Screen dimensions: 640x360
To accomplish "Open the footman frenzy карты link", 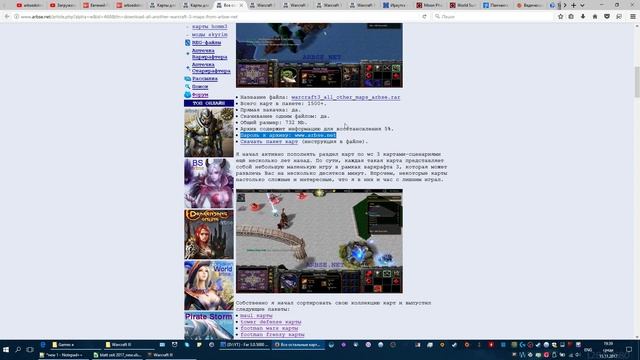I will click(x=272, y=335).
